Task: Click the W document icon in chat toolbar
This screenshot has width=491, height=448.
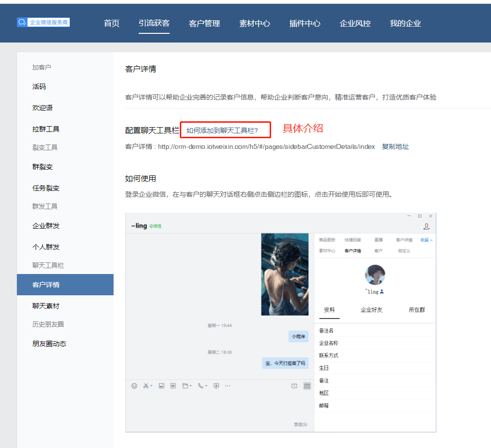Action: coord(173,386)
